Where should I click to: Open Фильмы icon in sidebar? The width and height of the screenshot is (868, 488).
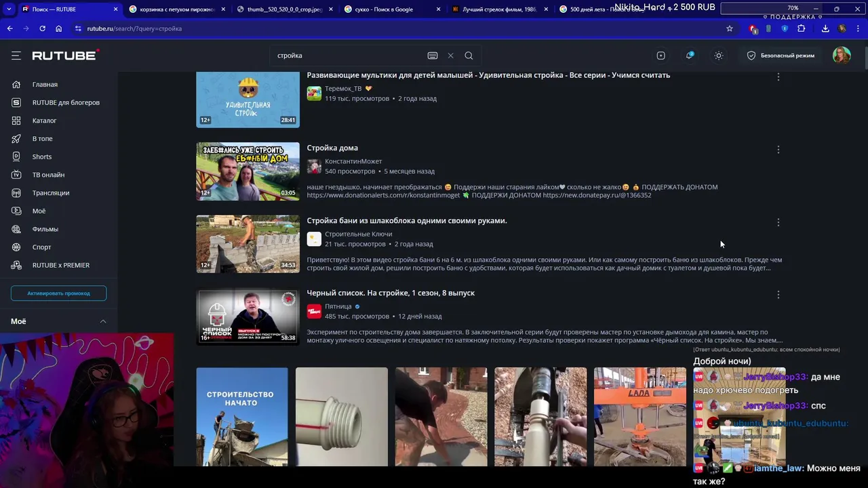tap(16, 229)
